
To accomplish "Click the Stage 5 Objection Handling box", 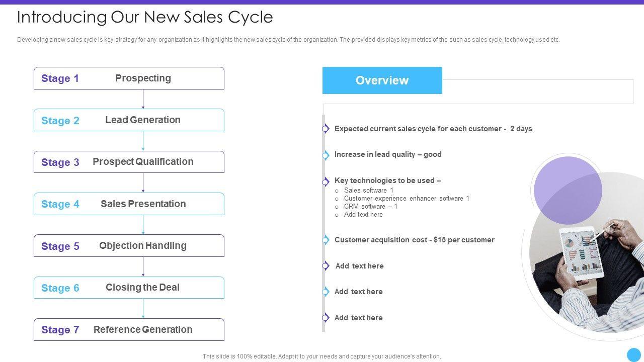I will (129, 246).
